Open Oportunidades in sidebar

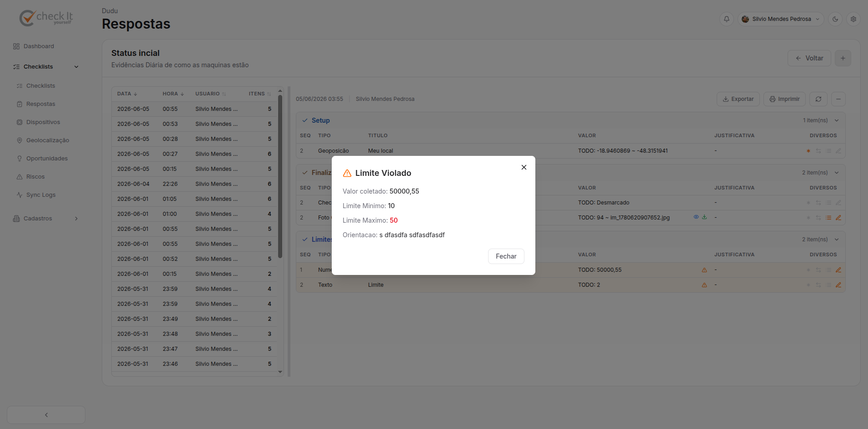[47, 159]
